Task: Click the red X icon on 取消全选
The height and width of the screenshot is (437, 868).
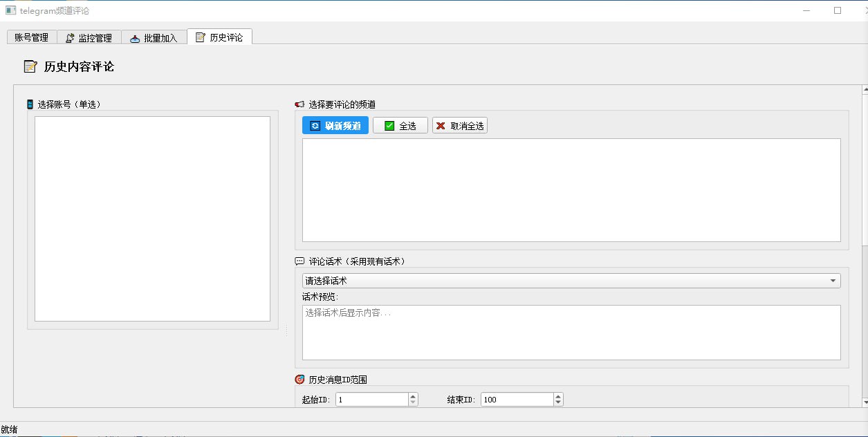Action: tap(441, 126)
